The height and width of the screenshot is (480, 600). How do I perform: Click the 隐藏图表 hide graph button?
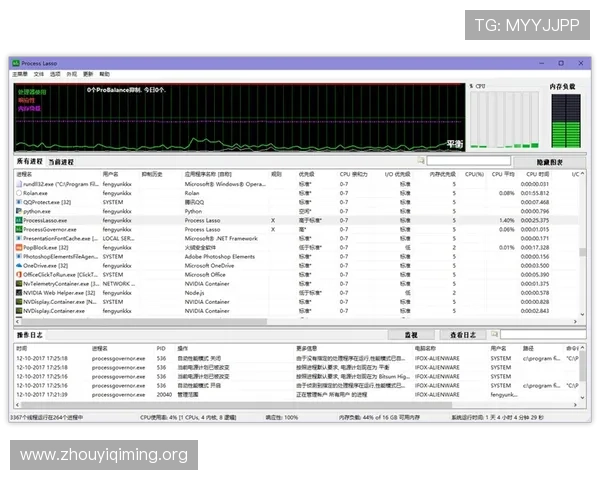[549, 161]
